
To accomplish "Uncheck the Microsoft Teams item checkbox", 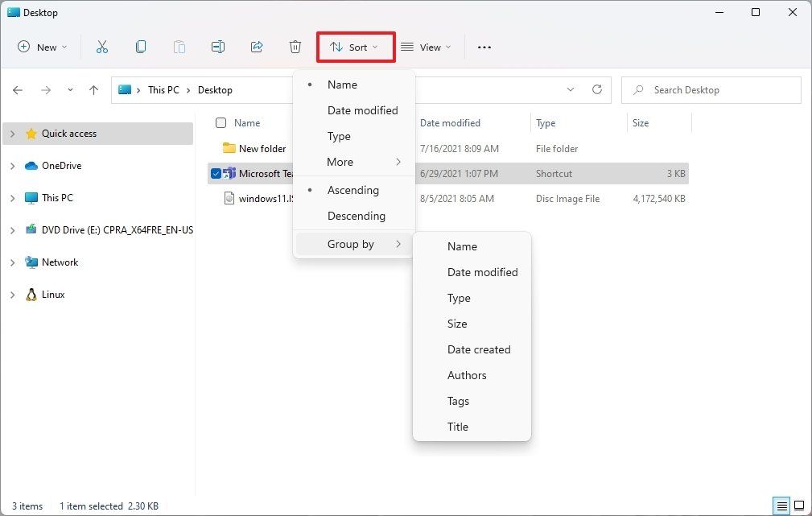I will click(216, 173).
